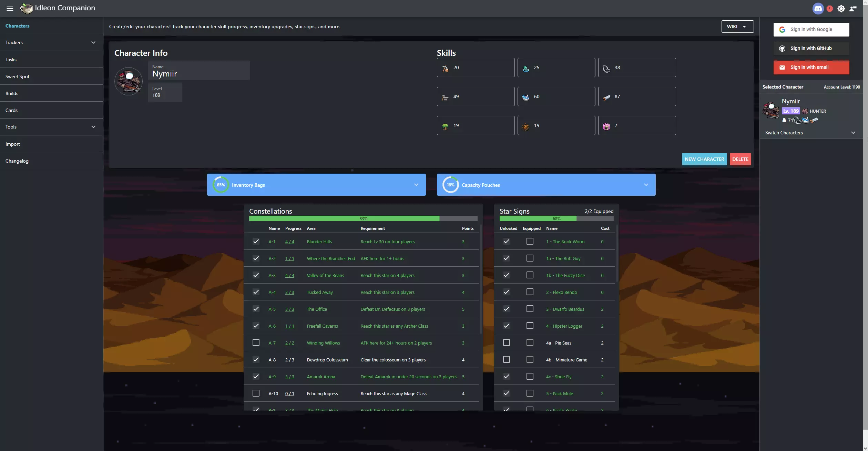Select the Characters menu item

coord(17,25)
